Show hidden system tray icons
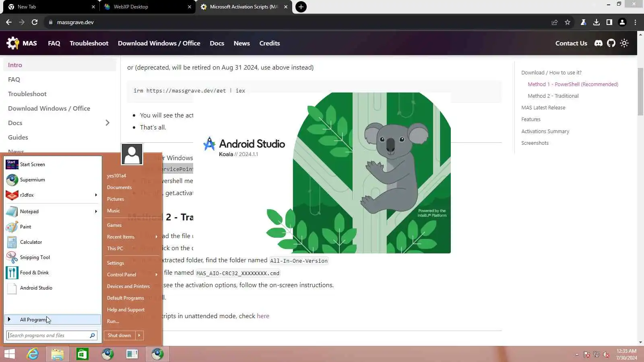Viewport: 644px width, 362px height. point(577,354)
